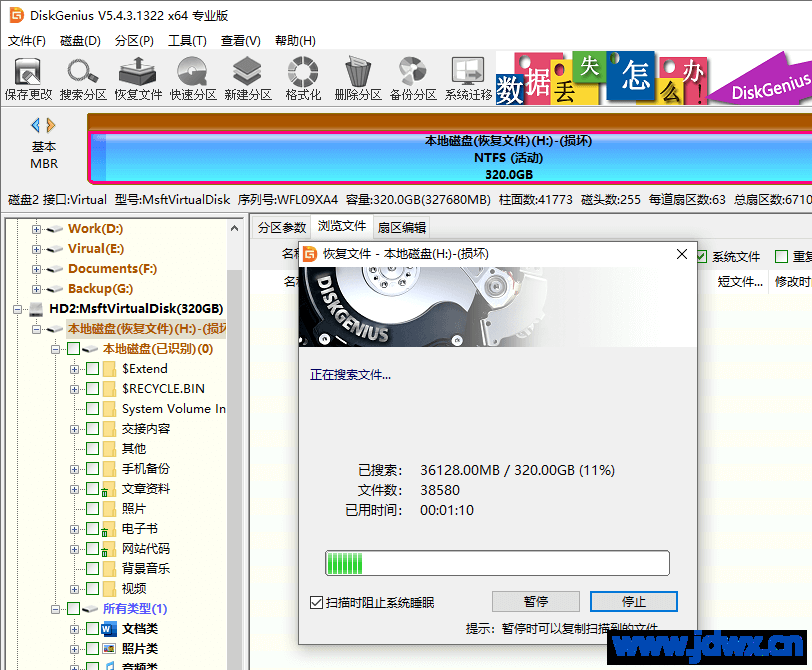This screenshot has height=670, width=812.
Task: Check the box for 本地磁盘(已识别)(0)
Action: coord(74,349)
